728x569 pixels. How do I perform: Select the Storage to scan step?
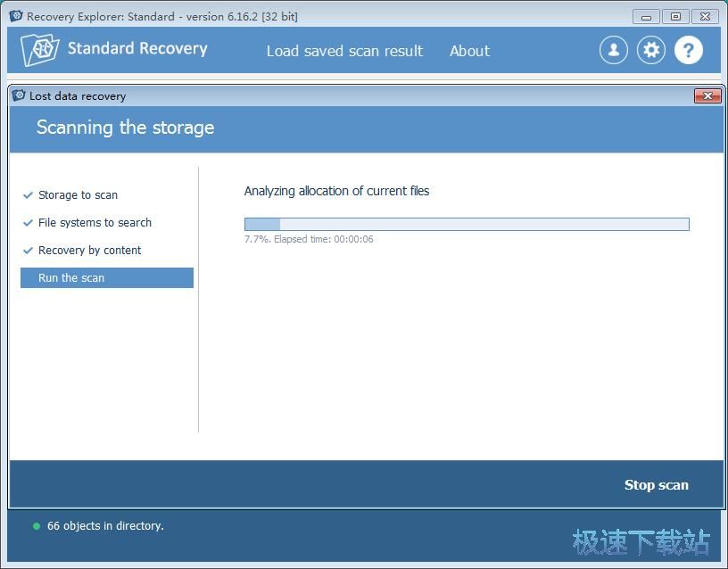coord(78,195)
